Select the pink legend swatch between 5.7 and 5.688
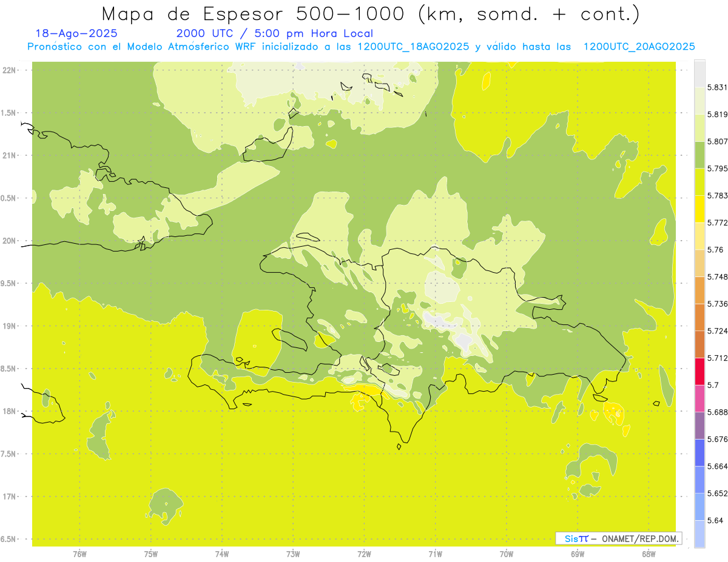Image resolution: width=728 pixels, height=562 pixels. tap(699, 398)
